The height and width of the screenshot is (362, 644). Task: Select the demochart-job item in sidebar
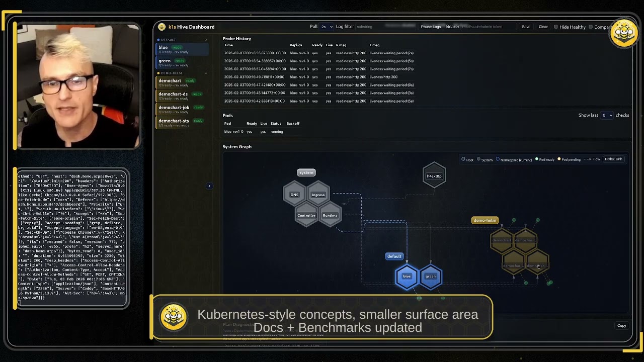(x=182, y=109)
